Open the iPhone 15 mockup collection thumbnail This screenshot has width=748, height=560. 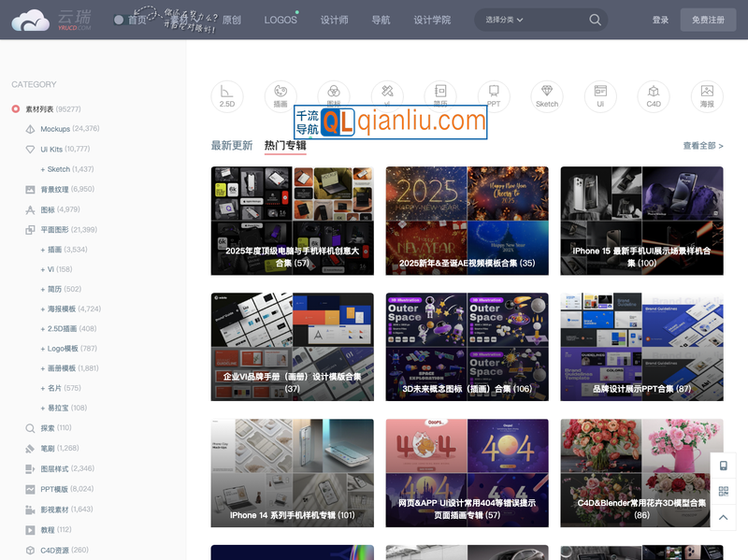pos(641,220)
